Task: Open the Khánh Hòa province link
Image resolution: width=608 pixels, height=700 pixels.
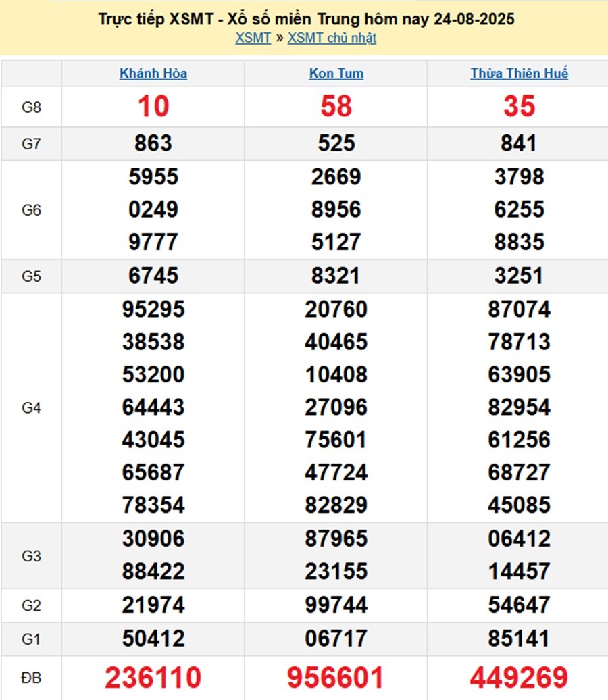Action: (153, 74)
